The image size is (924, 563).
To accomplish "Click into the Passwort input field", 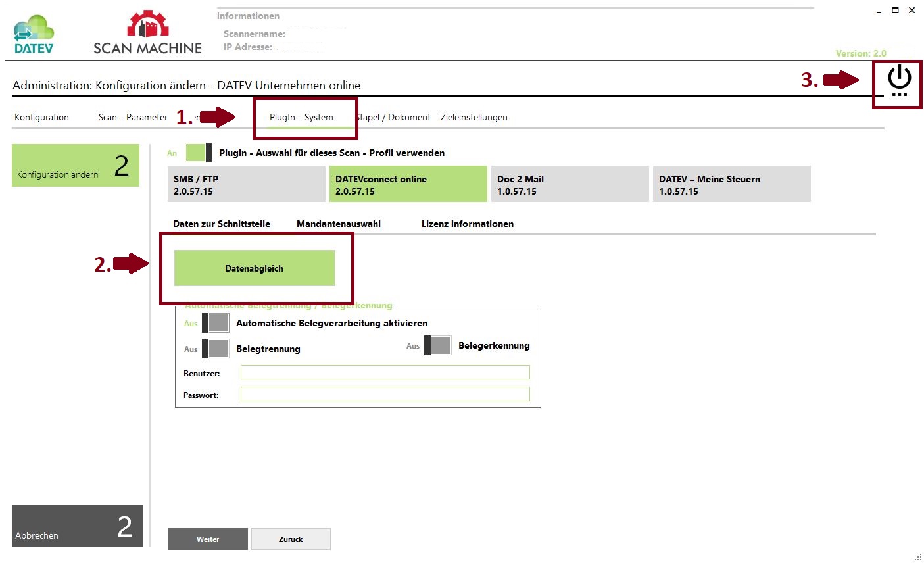I will [x=385, y=394].
